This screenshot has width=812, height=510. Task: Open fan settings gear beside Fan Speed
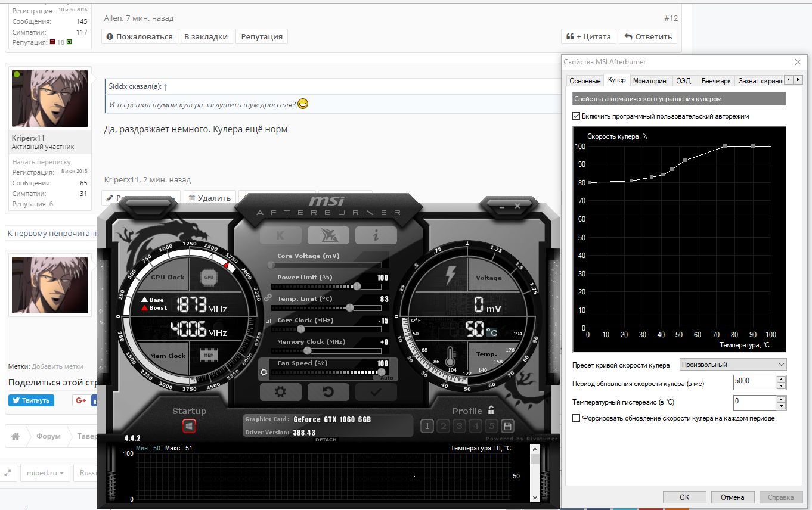point(264,372)
